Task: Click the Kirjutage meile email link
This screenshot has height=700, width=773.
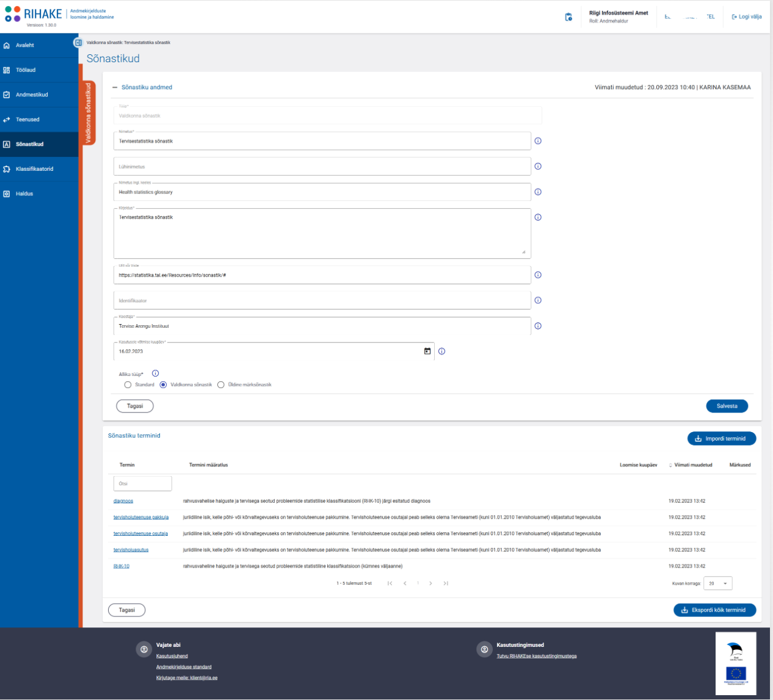Action: [187, 678]
